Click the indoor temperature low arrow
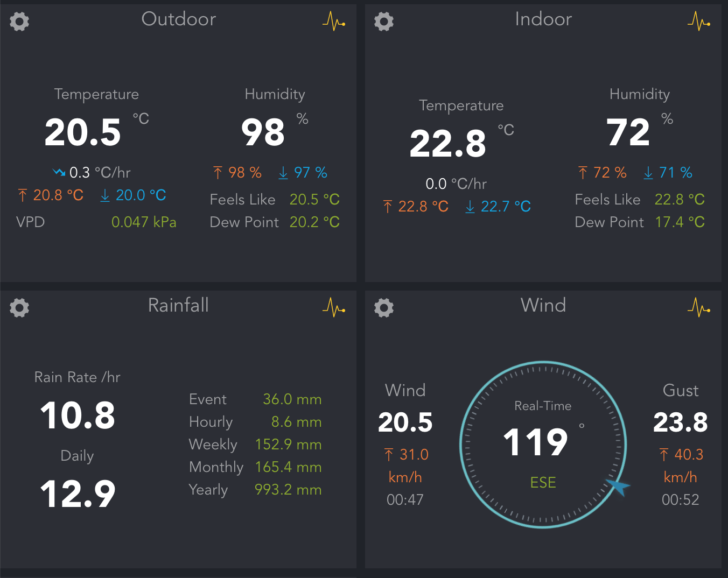728x578 pixels. point(470,206)
